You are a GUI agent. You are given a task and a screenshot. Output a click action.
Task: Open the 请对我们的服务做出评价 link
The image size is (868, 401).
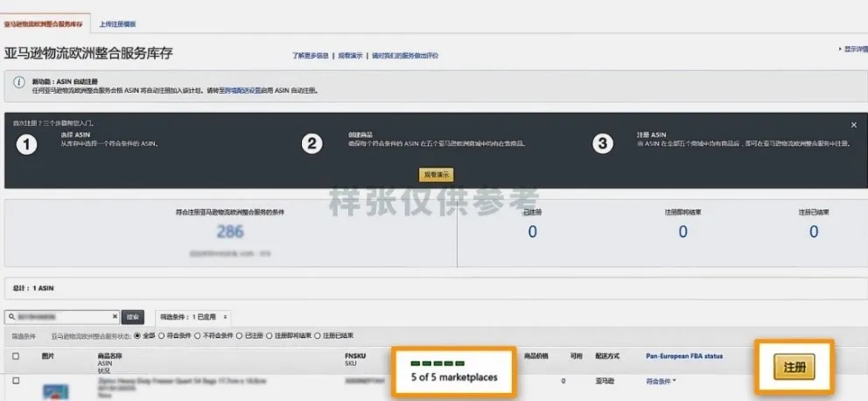coord(404,56)
